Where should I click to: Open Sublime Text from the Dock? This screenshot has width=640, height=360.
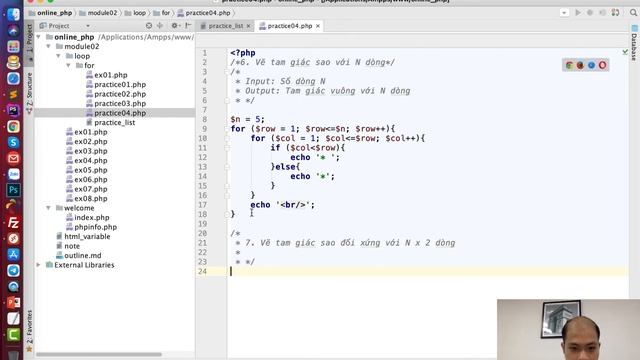(x=13, y=95)
